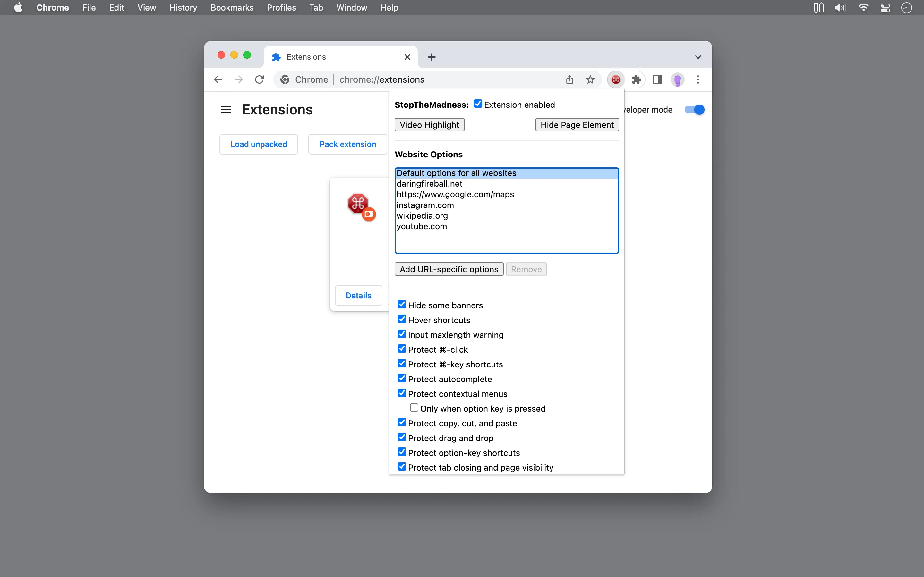Bookmark this page with the star icon
The height and width of the screenshot is (577, 924).
[x=590, y=79]
